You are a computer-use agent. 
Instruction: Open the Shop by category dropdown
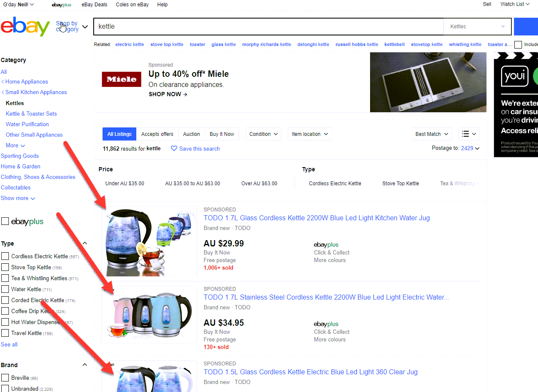(72, 27)
